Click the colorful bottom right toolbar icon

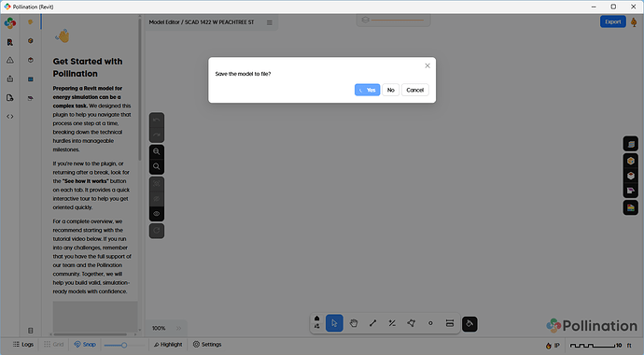[631, 208]
